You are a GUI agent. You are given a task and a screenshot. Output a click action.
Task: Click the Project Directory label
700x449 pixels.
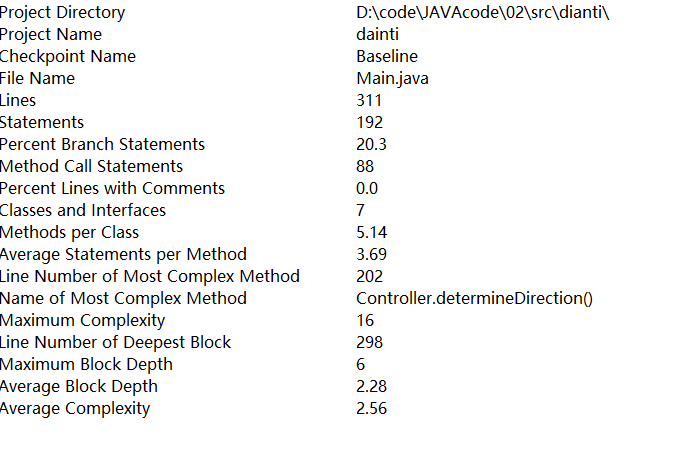coord(63,12)
